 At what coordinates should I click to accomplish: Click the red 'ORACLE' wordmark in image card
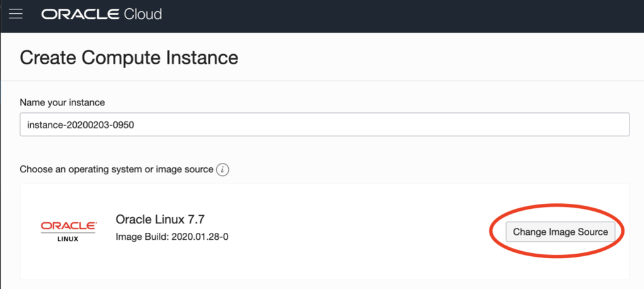coord(69,225)
